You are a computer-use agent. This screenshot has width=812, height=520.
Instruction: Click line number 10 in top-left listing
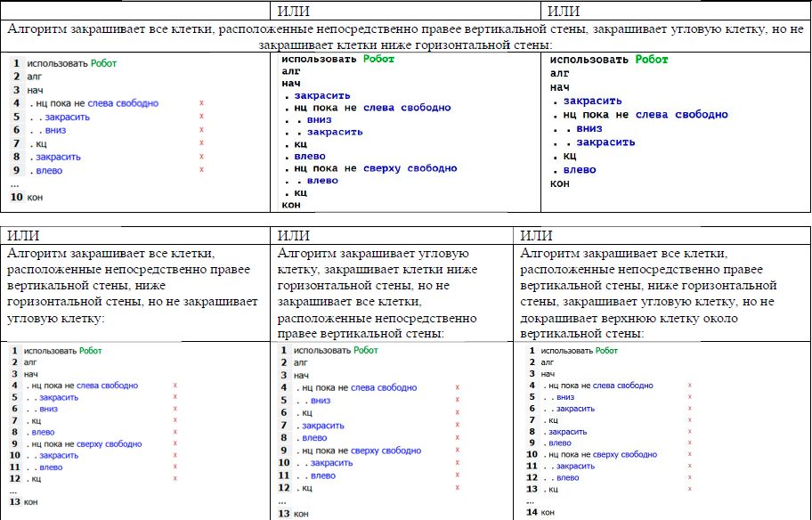[x=16, y=196]
